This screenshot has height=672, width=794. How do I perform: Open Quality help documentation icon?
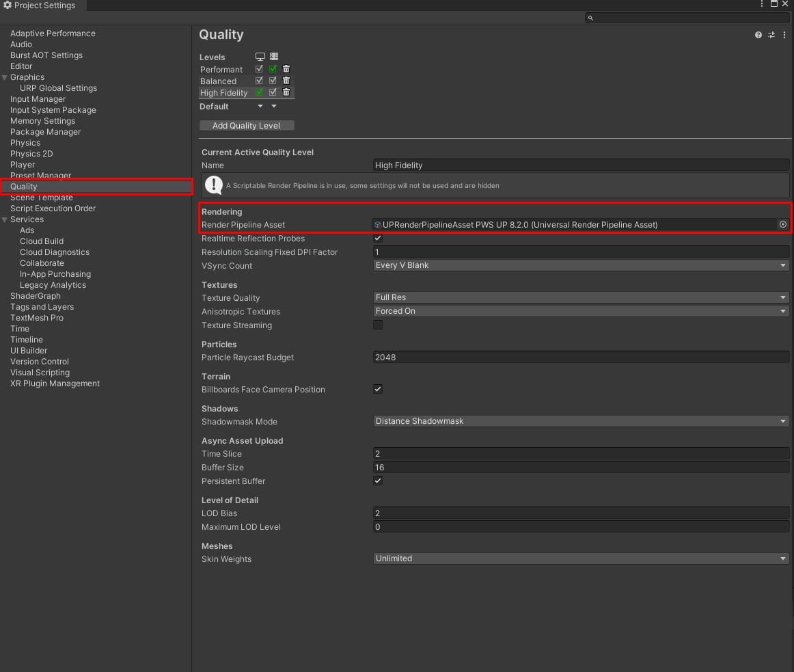point(758,35)
